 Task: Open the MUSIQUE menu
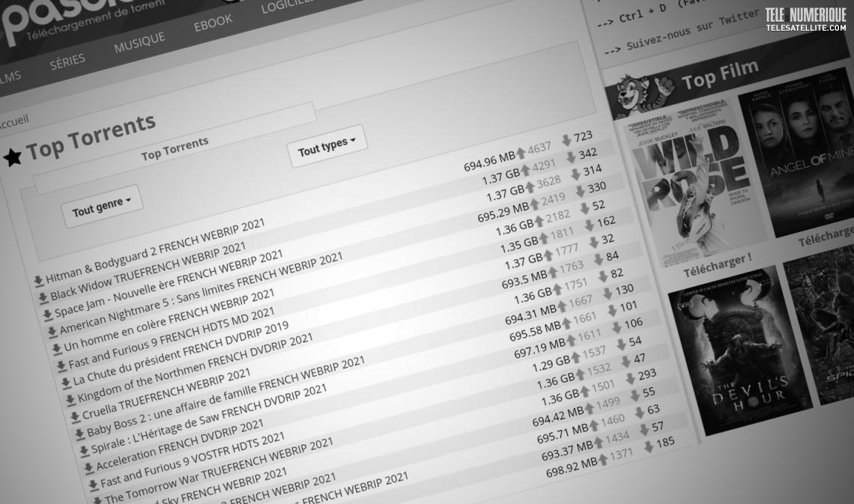pos(139,42)
